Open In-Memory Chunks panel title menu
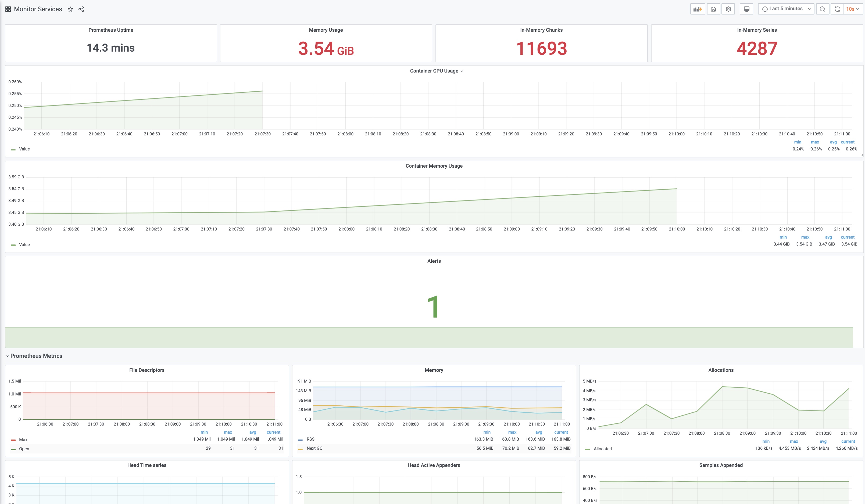 541,30
